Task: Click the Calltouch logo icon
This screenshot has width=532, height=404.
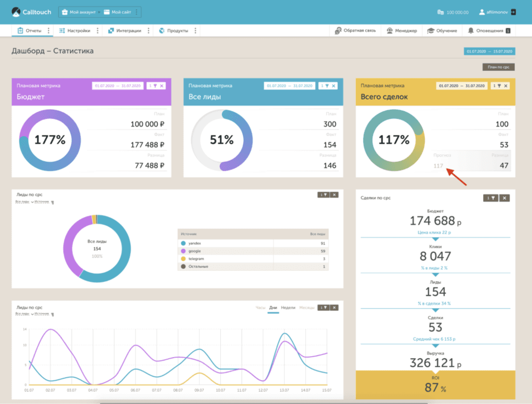Action: click(x=16, y=12)
